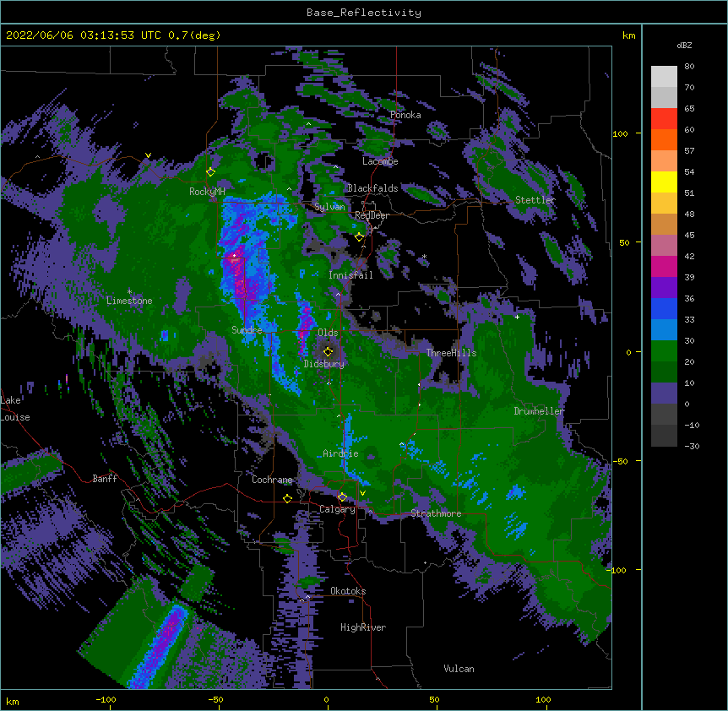
Task: Click the magenta swatch near 42 dBZ
Action: [x=664, y=266]
